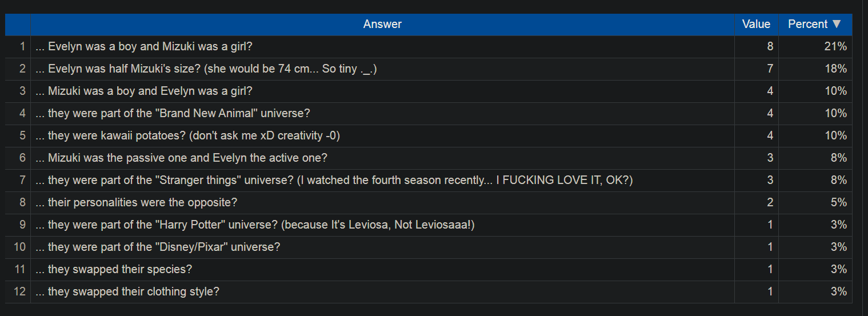The height and width of the screenshot is (316, 868).
Task: Select the Disney/Pixar universe answer row
Action: (x=429, y=247)
